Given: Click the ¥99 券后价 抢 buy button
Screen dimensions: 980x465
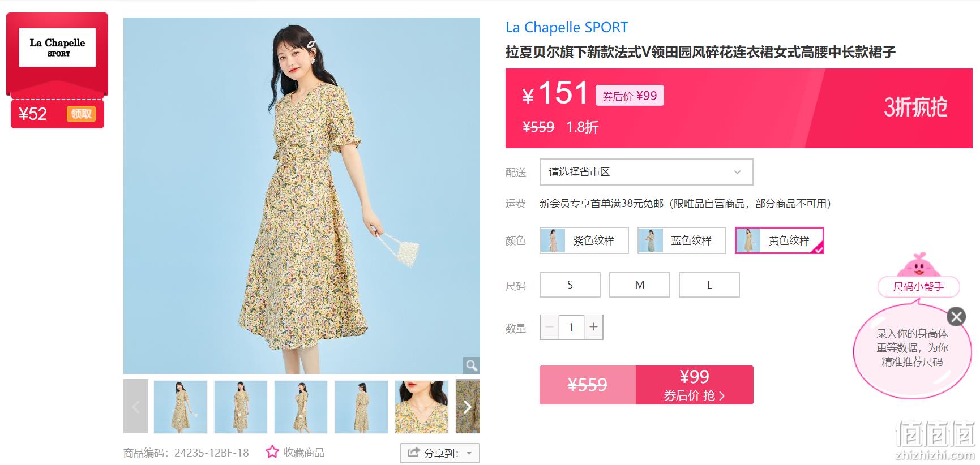Looking at the screenshot, I should click(694, 385).
